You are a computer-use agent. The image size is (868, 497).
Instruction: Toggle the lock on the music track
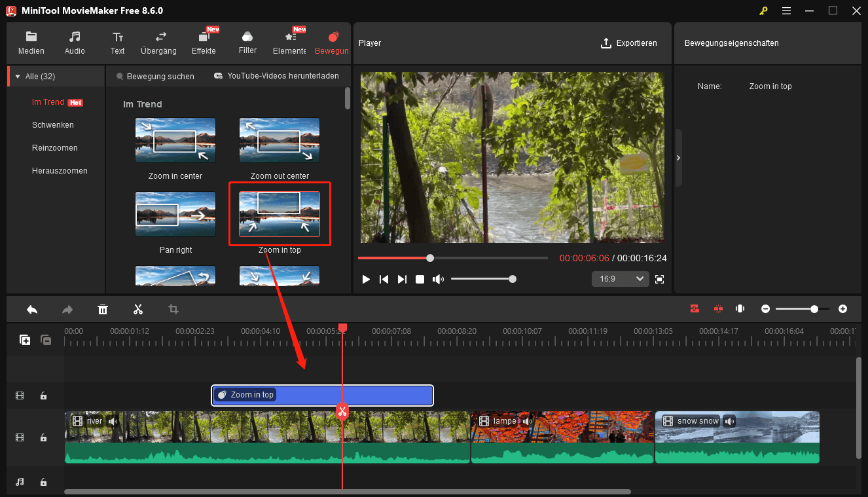click(43, 481)
